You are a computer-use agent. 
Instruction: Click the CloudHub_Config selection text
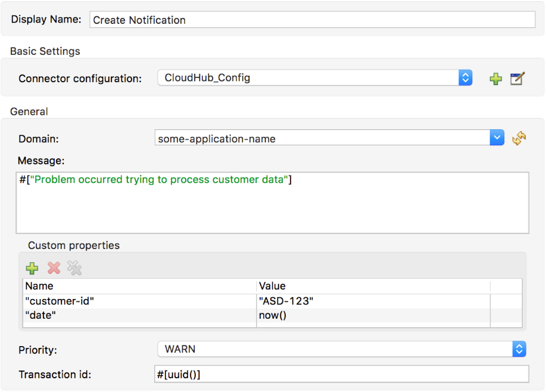(207, 78)
